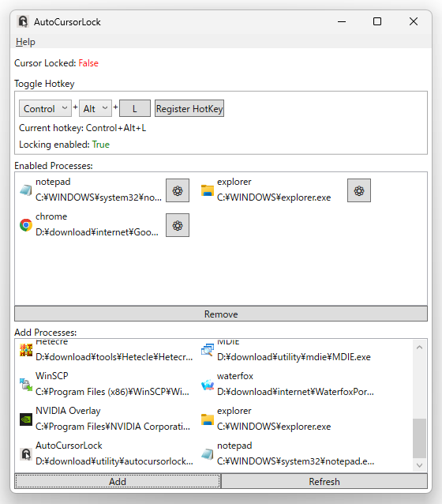This screenshot has height=504, width=442.
Task: Click the Refresh button
Action: point(324,482)
